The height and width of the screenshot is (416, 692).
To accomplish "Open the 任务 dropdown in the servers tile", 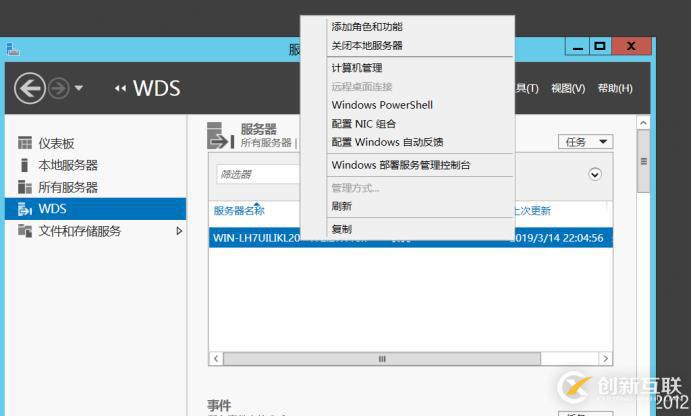I will [585, 142].
